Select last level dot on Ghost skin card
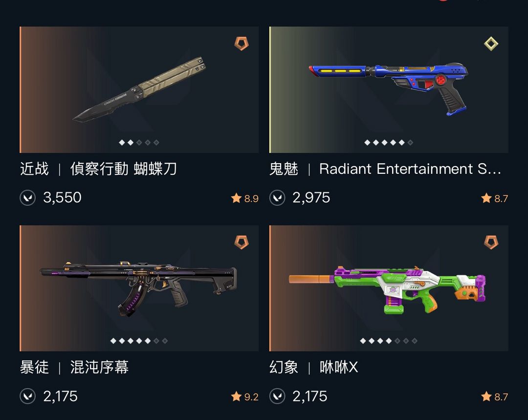Viewport: 528px width, 420px height. [x=410, y=143]
